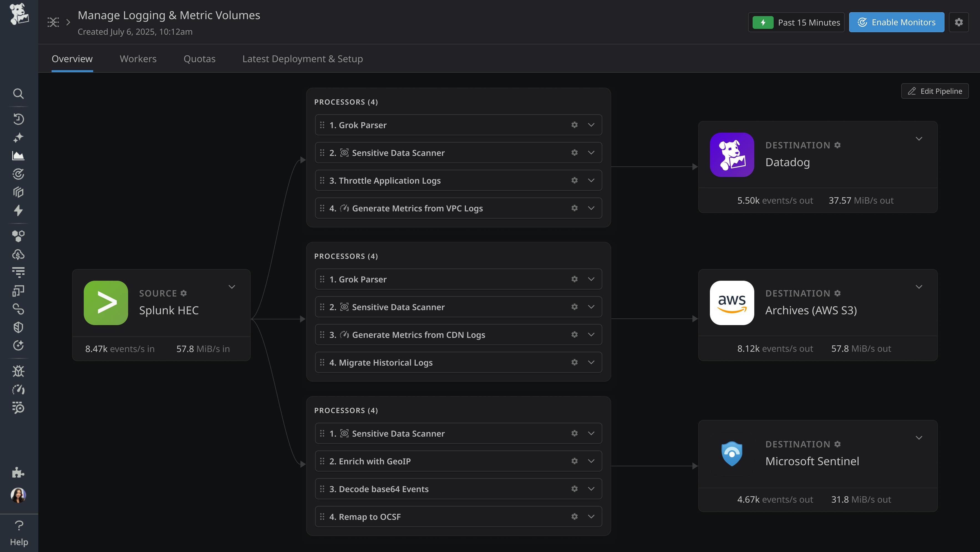Screen dimensions: 980x552
Task: Open the Dashboards icon in the sidebar
Action: (x=18, y=155)
